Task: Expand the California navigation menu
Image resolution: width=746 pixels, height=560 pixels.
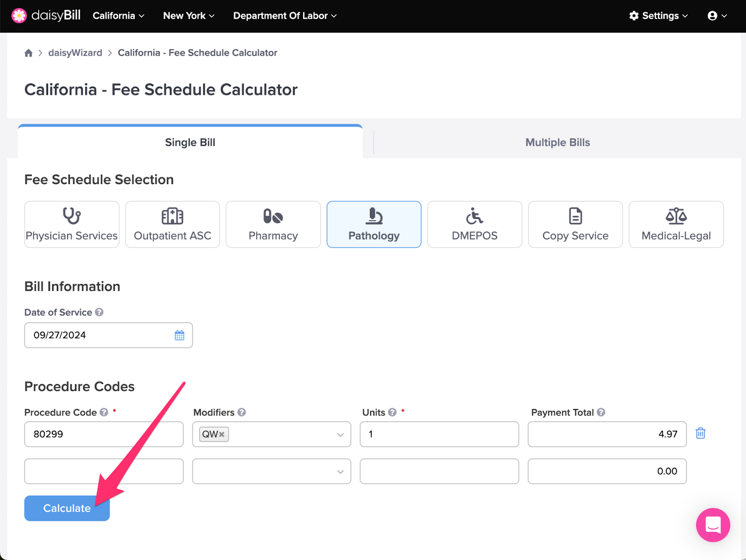Action: point(118,16)
